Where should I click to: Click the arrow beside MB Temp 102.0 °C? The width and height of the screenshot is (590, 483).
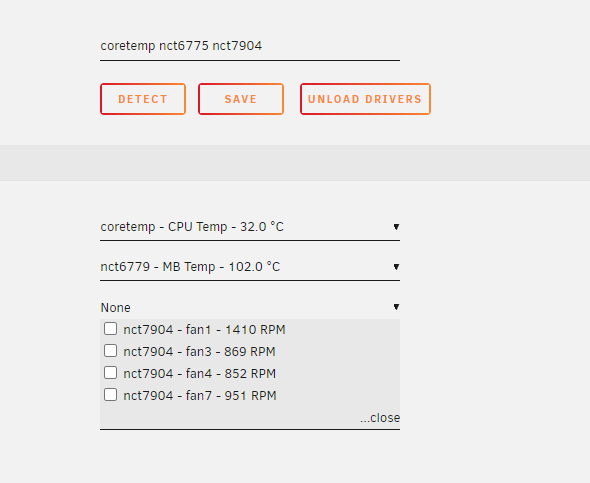coord(396,267)
